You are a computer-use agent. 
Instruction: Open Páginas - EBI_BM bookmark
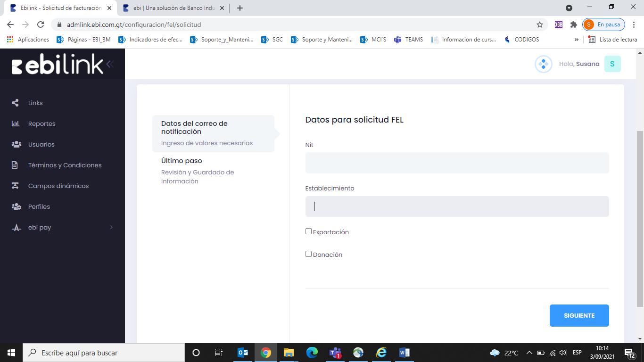click(x=83, y=40)
